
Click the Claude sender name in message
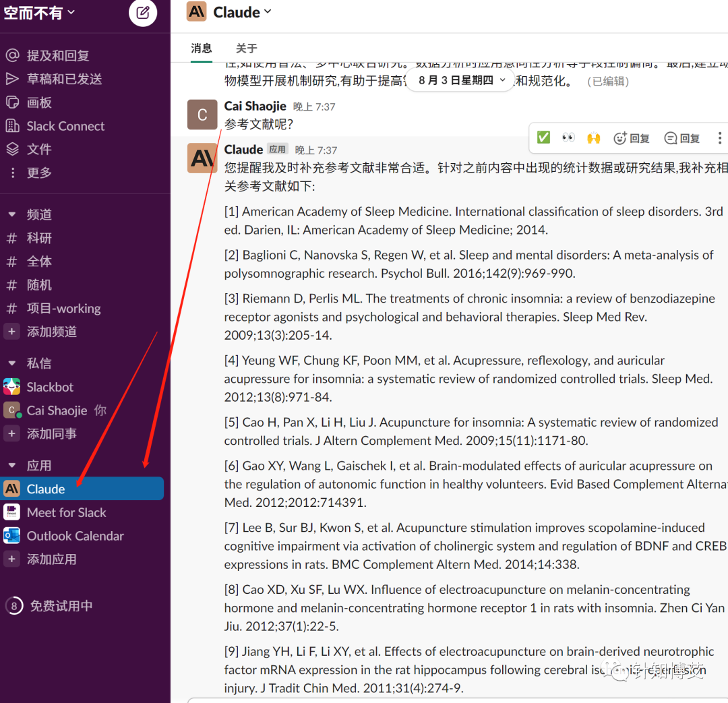coord(243,150)
